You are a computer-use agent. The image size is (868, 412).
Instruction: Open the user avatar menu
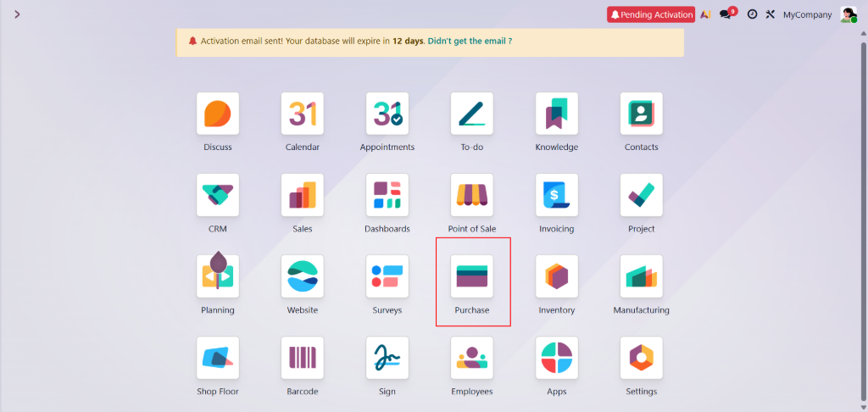coord(848,14)
